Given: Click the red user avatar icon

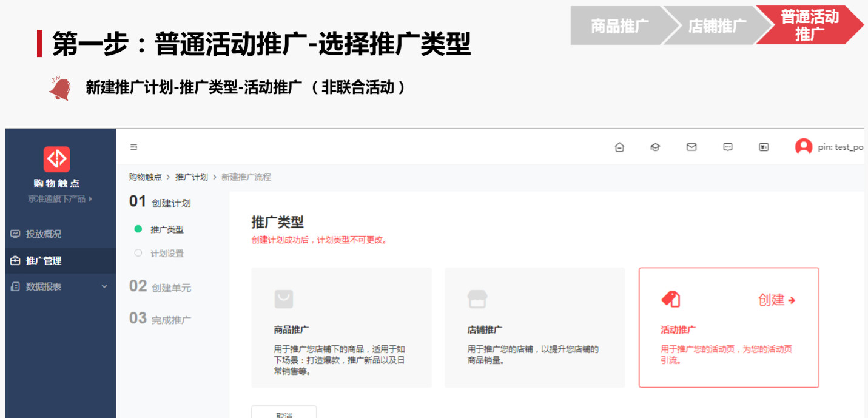Looking at the screenshot, I should [803, 147].
